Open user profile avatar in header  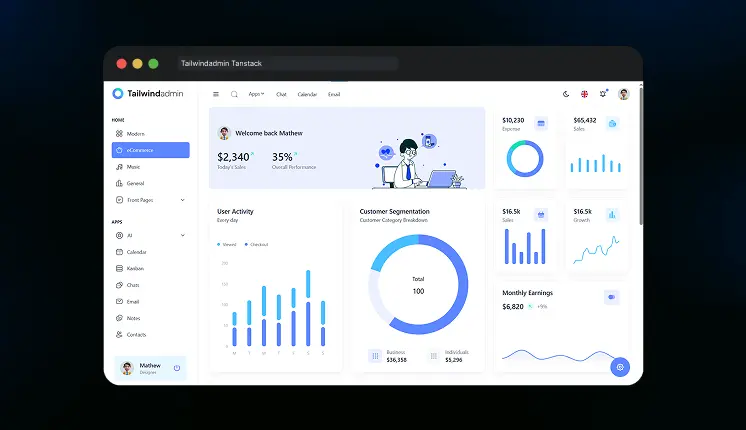point(624,94)
